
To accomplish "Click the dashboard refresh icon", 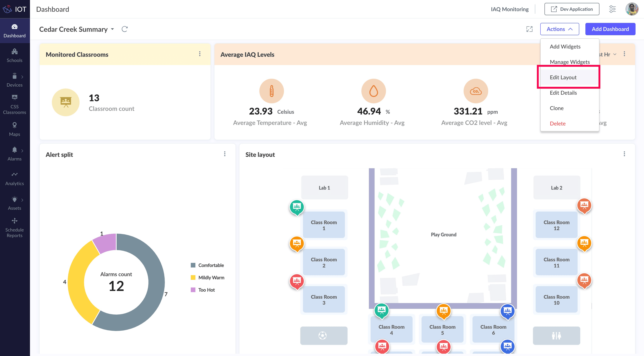I will pyautogui.click(x=124, y=29).
